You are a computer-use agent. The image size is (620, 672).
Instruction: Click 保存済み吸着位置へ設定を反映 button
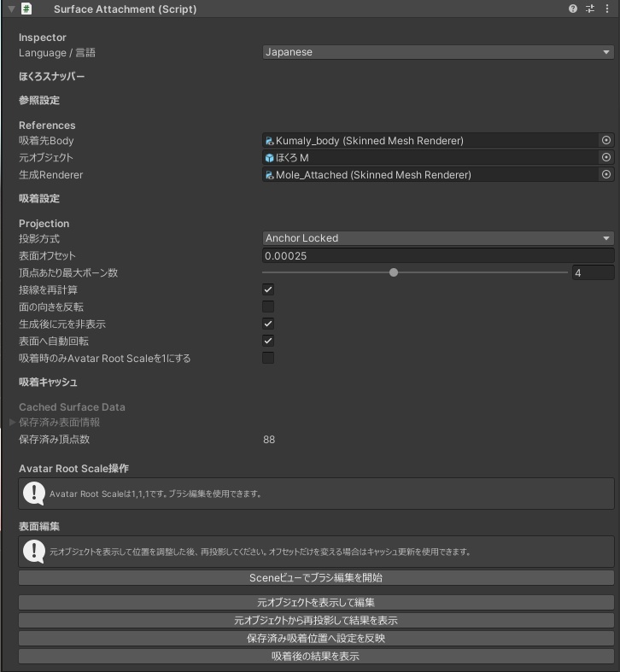point(316,639)
